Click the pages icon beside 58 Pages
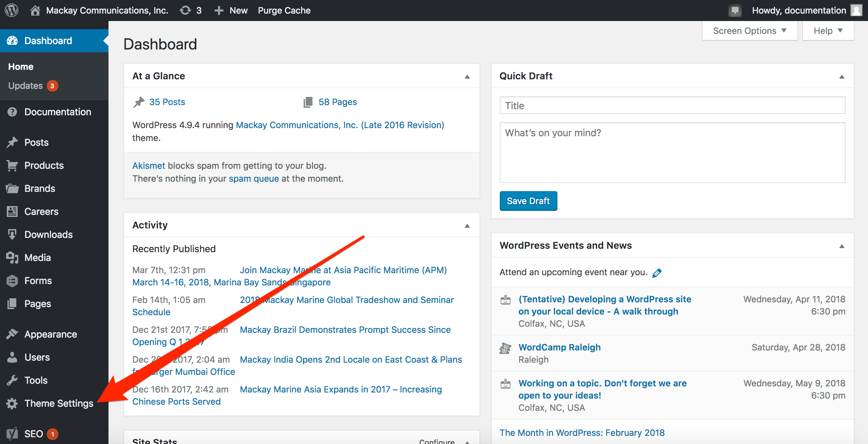 308,102
